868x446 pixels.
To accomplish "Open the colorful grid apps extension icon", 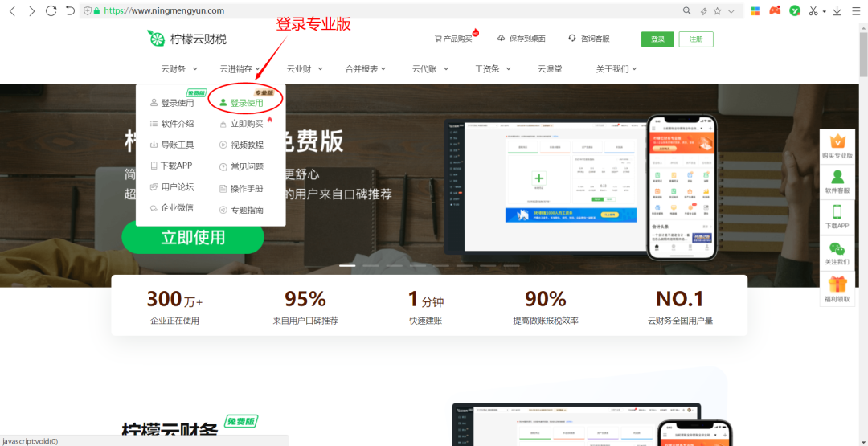I will pyautogui.click(x=755, y=10).
